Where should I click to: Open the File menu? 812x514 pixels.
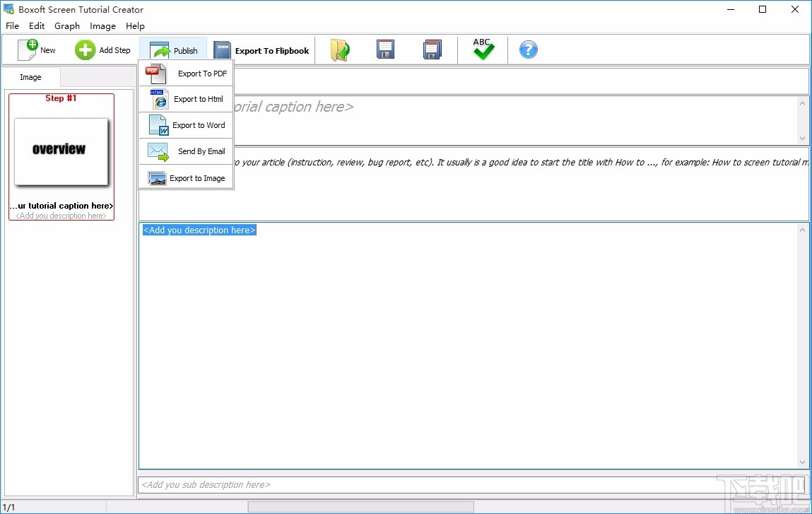pyautogui.click(x=12, y=25)
